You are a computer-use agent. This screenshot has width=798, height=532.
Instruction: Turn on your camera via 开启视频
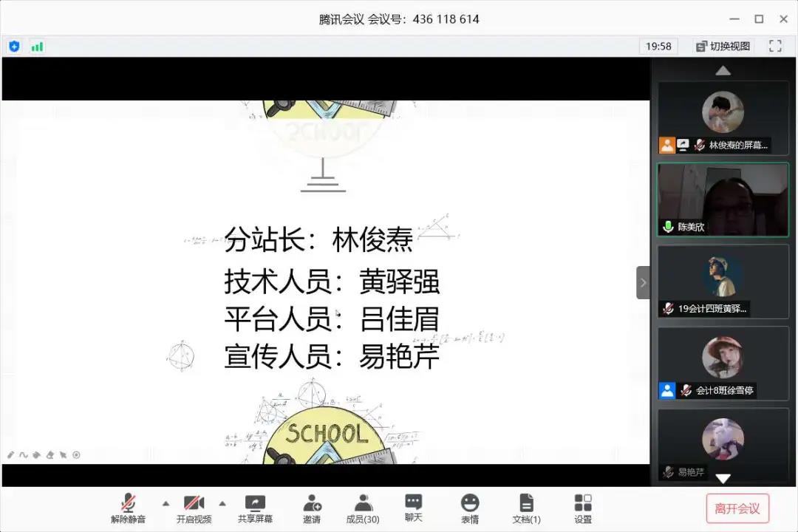(x=194, y=507)
